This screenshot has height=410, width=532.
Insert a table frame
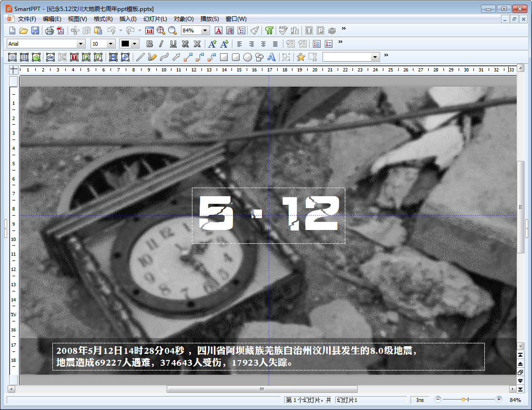click(24, 57)
